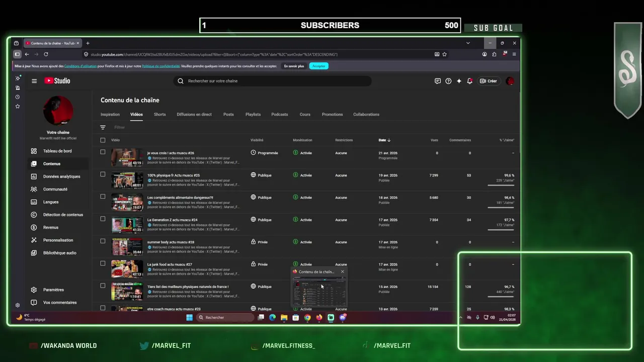Click lock icon of summer body video
The image size is (644, 362).
point(253,242)
